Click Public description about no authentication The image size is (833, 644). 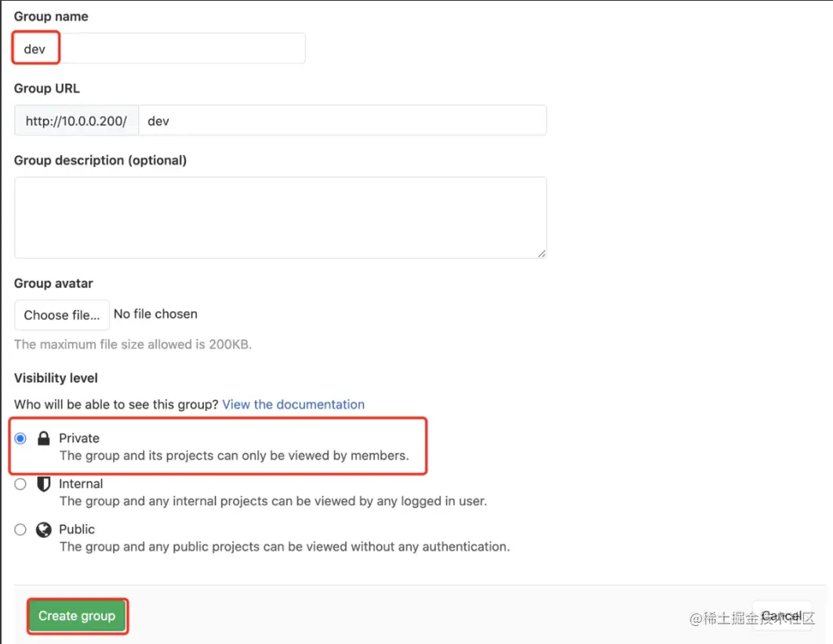point(285,548)
